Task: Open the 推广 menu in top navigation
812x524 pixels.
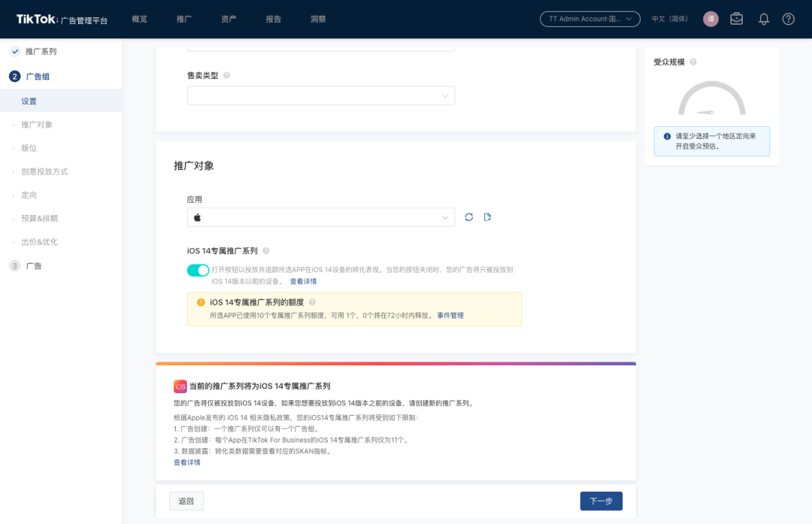Action: click(184, 19)
